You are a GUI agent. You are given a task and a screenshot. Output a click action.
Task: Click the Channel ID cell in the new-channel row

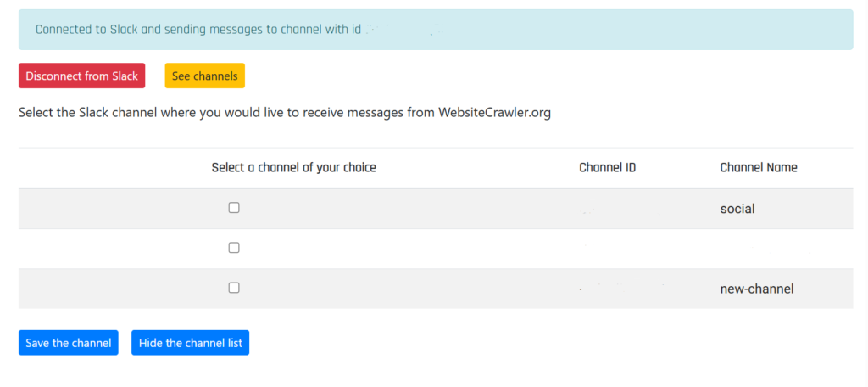click(x=619, y=289)
